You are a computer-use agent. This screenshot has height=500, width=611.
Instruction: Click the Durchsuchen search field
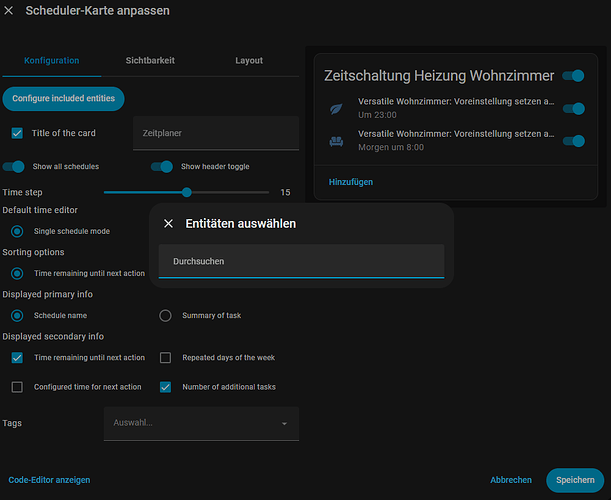point(301,261)
